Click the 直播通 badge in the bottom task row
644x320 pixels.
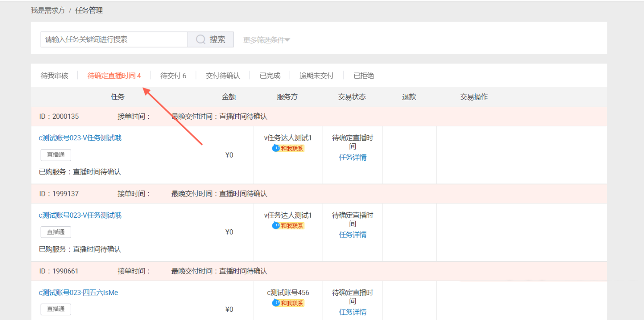pos(56,309)
